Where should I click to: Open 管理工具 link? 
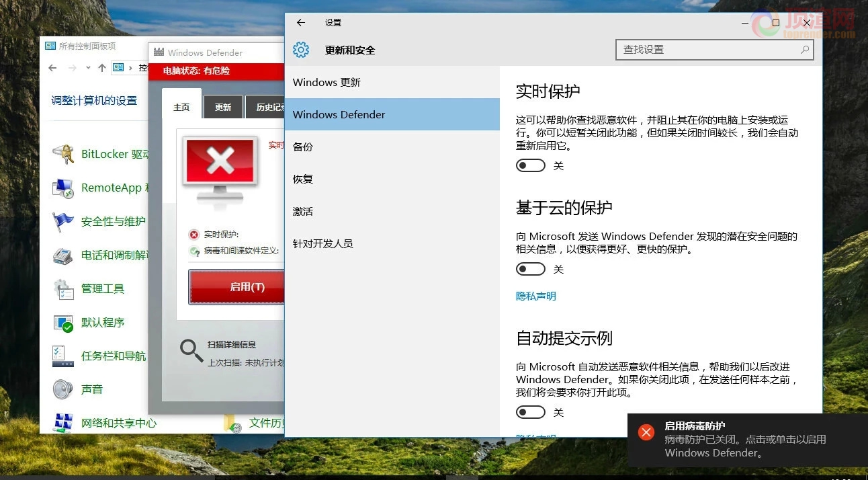tap(103, 288)
